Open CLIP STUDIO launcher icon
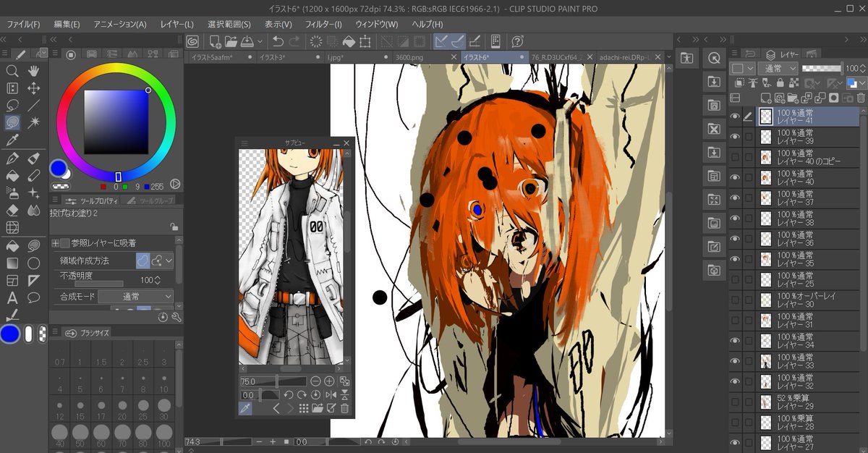The width and height of the screenshot is (868, 453). pyautogui.click(x=193, y=41)
